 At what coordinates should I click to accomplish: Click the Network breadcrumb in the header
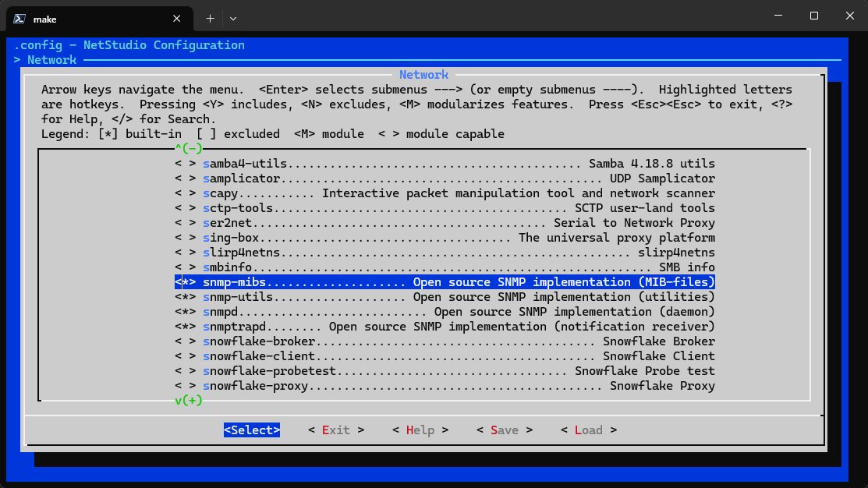[51, 60]
